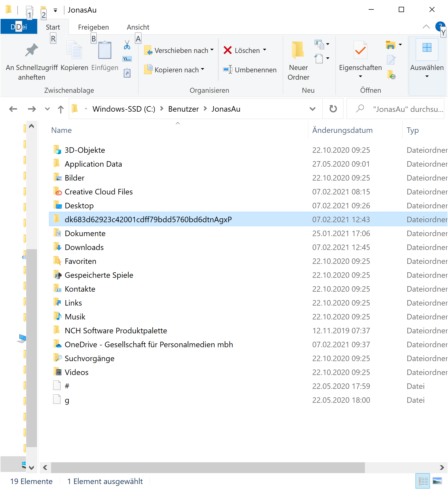This screenshot has height=489, width=448.
Task: Open the Auswählen dropdown
Action: point(427,76)
